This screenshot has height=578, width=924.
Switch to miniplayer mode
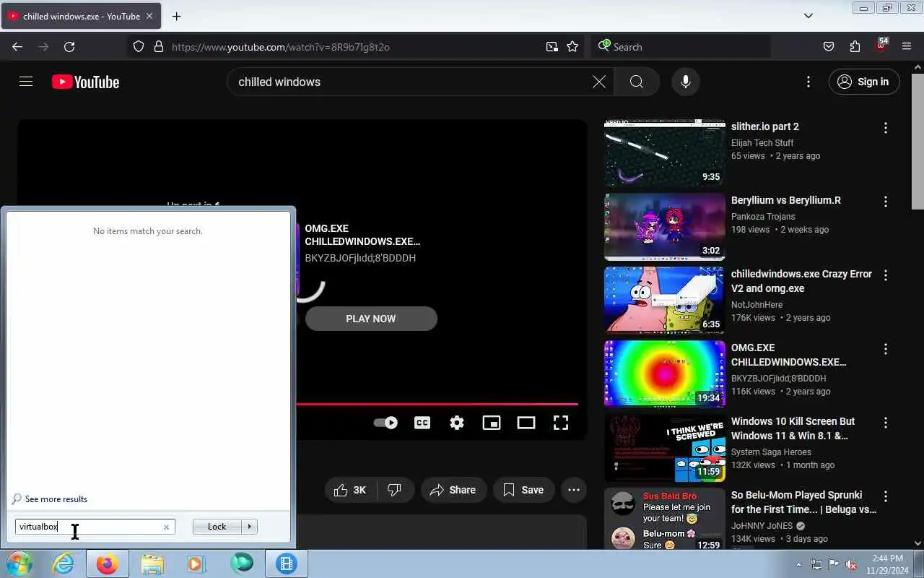pos(492,423)
